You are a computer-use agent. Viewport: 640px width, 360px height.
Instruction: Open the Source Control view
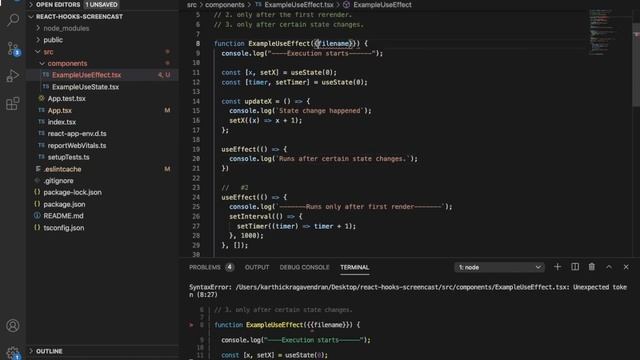(13, 49)
